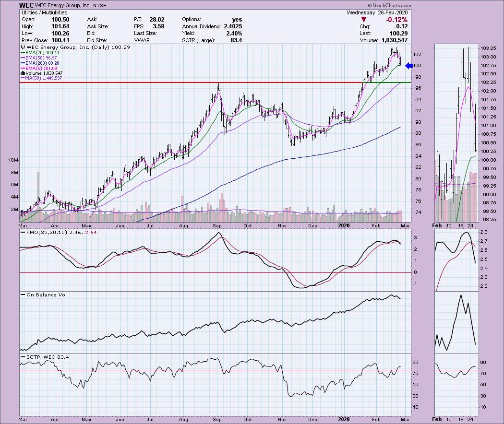This screenshot has width=504, height=424.
Task: Click the P/E value 28.02
Action: pyautogui.click(x=157, y=20)
